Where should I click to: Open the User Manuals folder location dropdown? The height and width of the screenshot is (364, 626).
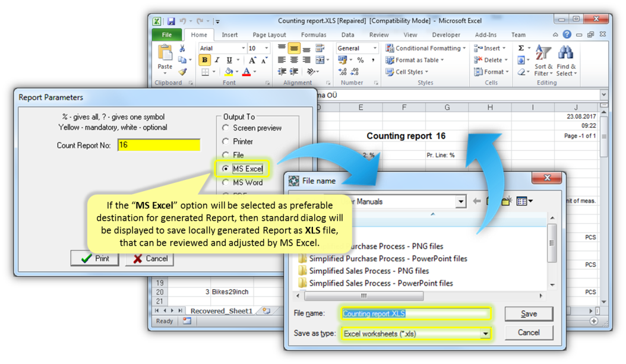(x=461, y=201)
